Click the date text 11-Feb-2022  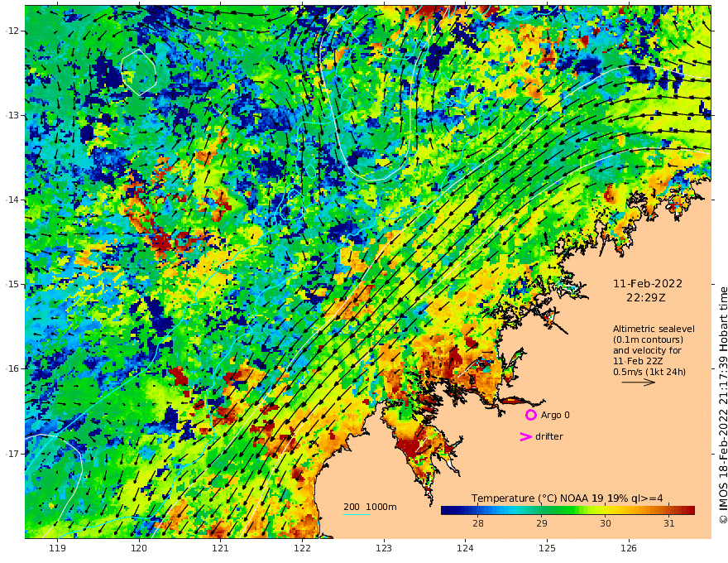(x=648, y=284)
